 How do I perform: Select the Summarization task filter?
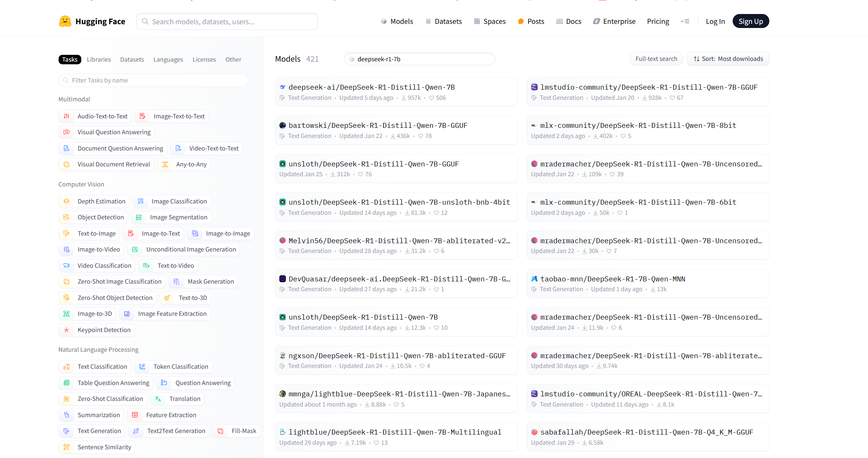click(91, 415)
